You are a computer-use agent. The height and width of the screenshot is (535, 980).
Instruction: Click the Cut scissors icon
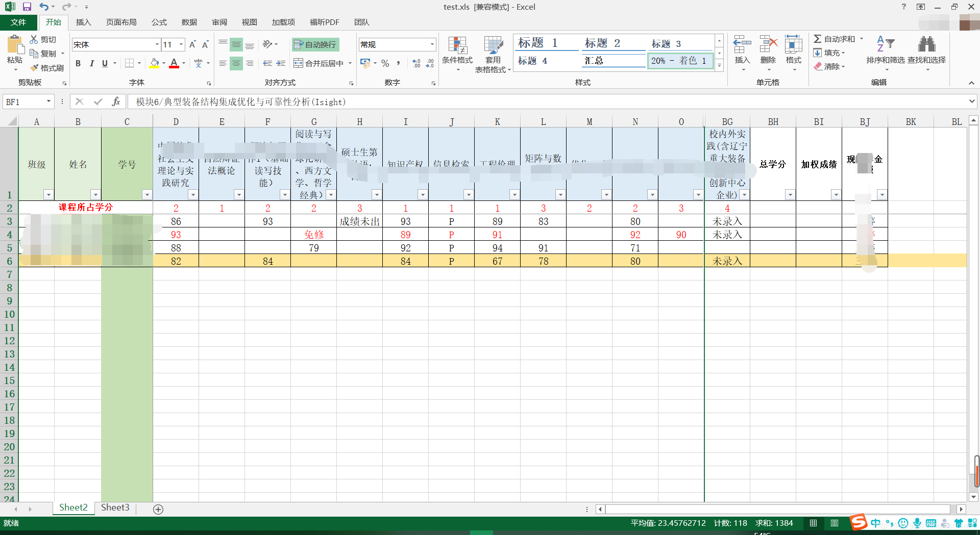(34, 39)
